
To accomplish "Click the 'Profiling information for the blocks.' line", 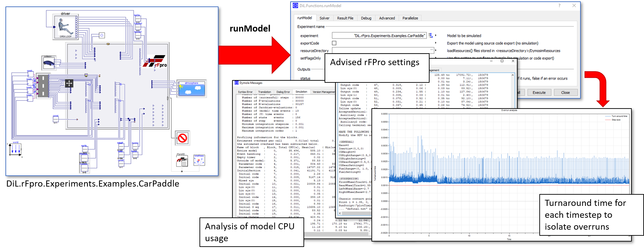I will [x=267, y=137].
